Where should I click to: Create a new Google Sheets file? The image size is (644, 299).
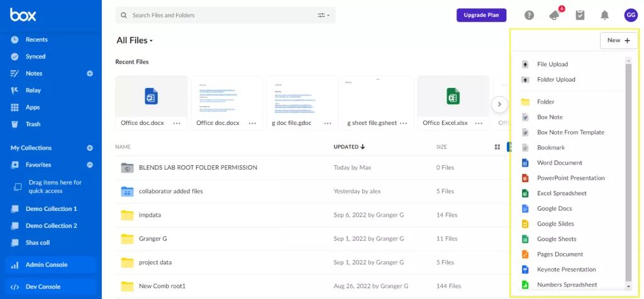click(557, 239)
